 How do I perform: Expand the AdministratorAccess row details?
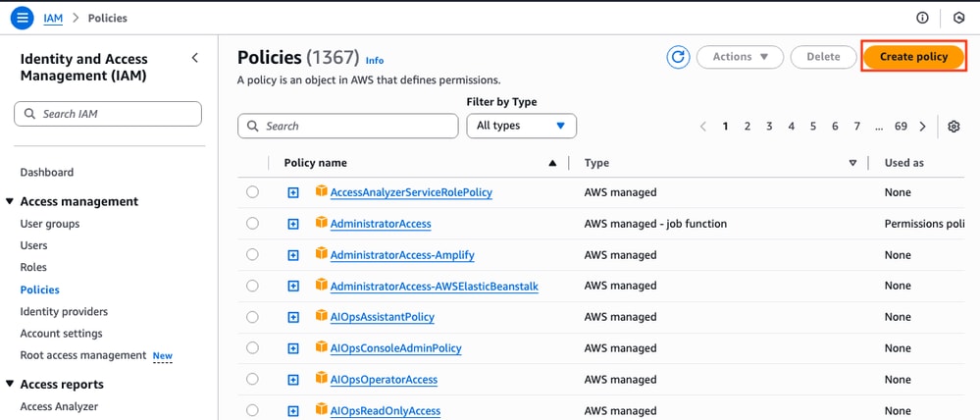tap(293, 224)
